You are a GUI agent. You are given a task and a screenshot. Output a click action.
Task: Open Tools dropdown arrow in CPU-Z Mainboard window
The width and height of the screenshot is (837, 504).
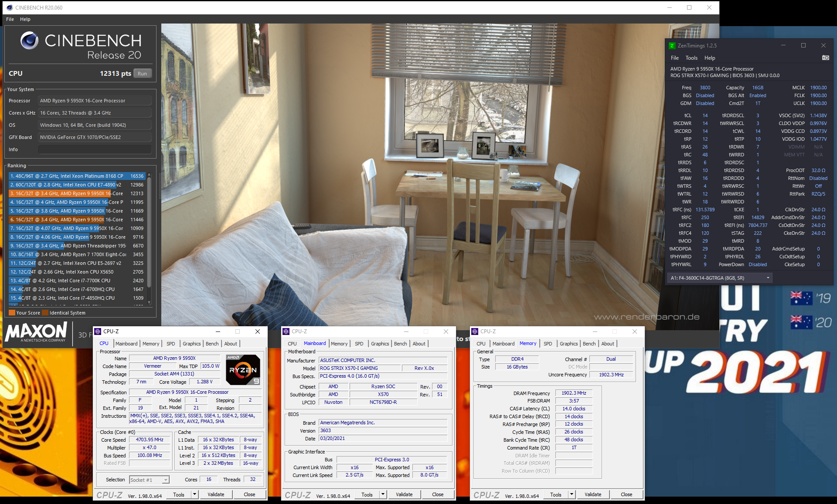tap(383, 494)
